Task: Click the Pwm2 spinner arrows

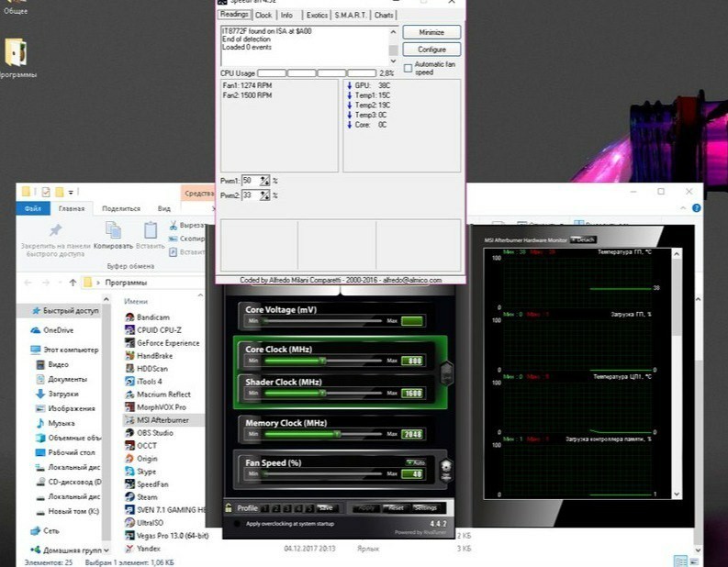Action: click(x=265, y=195)
